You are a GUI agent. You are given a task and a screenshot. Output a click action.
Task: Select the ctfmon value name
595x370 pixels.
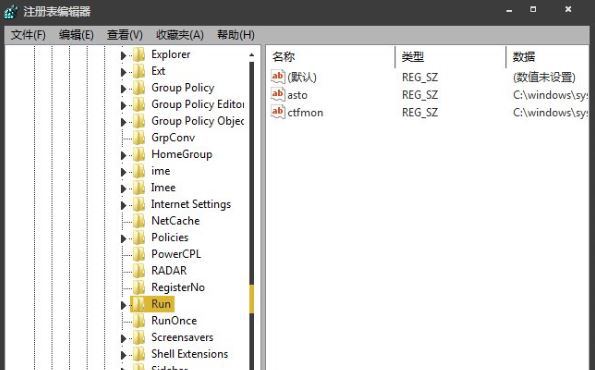point(305,113)
